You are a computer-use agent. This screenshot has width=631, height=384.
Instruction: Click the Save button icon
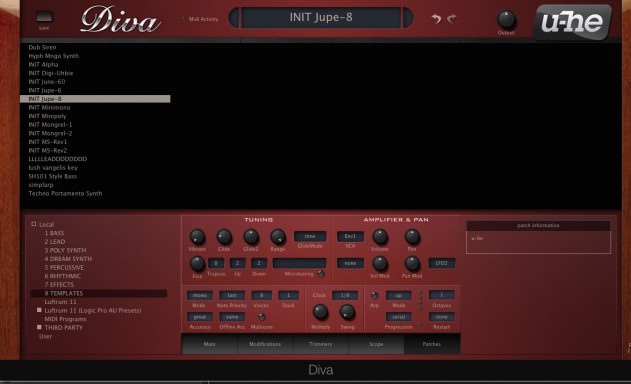44,17
